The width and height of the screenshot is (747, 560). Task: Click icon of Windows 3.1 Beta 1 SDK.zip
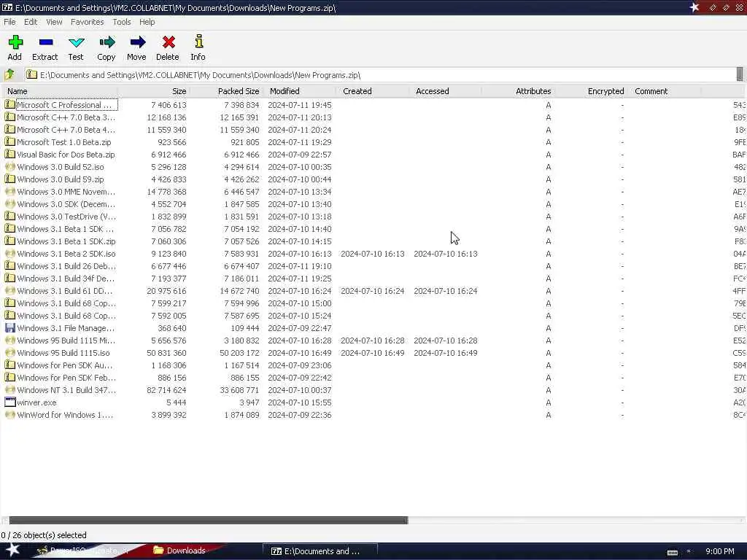tap(9, 241)
